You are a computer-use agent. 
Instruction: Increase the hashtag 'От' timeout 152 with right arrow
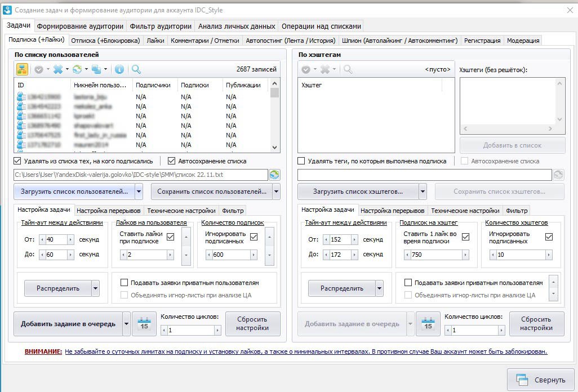(354, 239)
